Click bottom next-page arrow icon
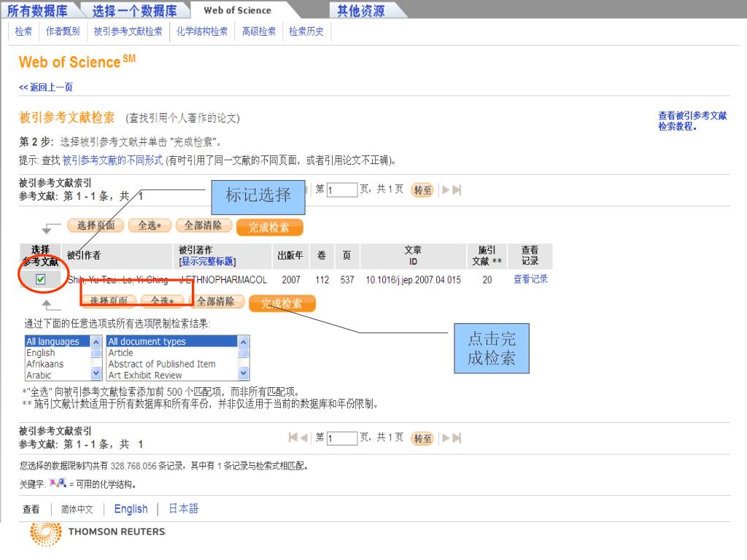This screenshot has width=747, height=560. pyautogui.click(x=446, y=438)
